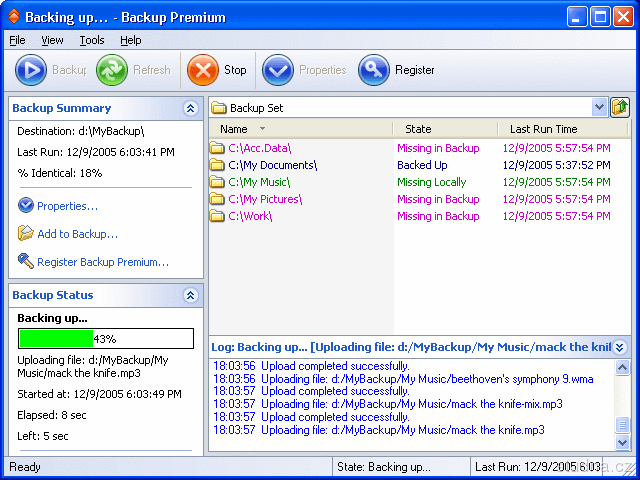Image resolution: width=640 pixels, height=480 pixels.
Task: Click the Elapsed: 8 sec text
Action: (52, 415)
